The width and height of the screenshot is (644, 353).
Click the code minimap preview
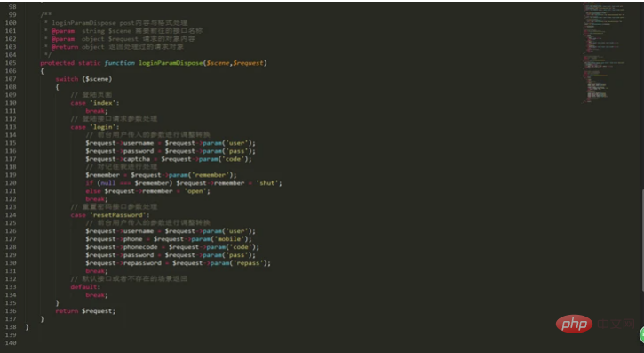604,52
